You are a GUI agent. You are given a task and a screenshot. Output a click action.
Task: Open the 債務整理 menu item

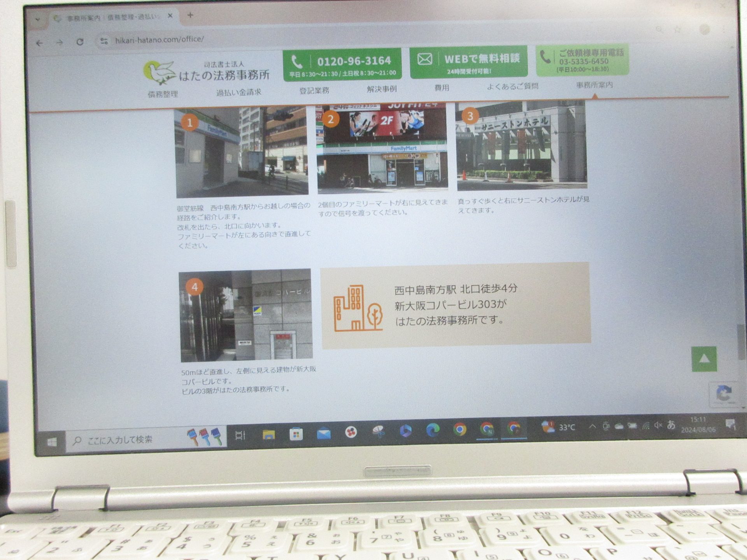(x=163, y=94)
